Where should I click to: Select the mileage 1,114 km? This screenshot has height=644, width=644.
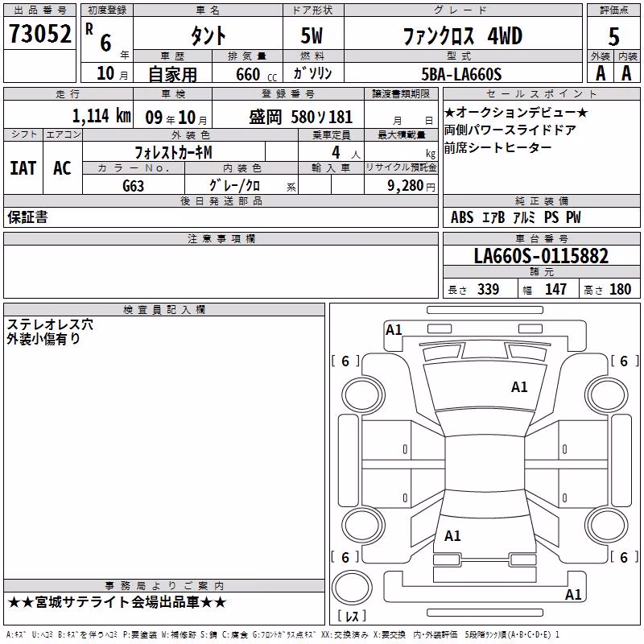click(101, 116)
